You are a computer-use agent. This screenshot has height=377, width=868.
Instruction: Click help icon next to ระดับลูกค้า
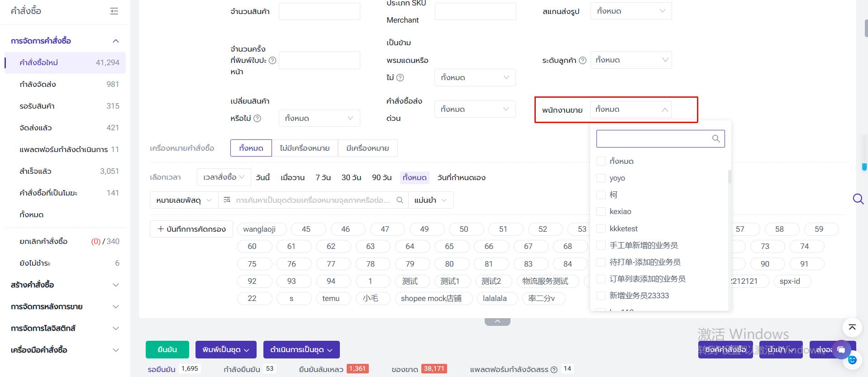(x=582, y=60)
